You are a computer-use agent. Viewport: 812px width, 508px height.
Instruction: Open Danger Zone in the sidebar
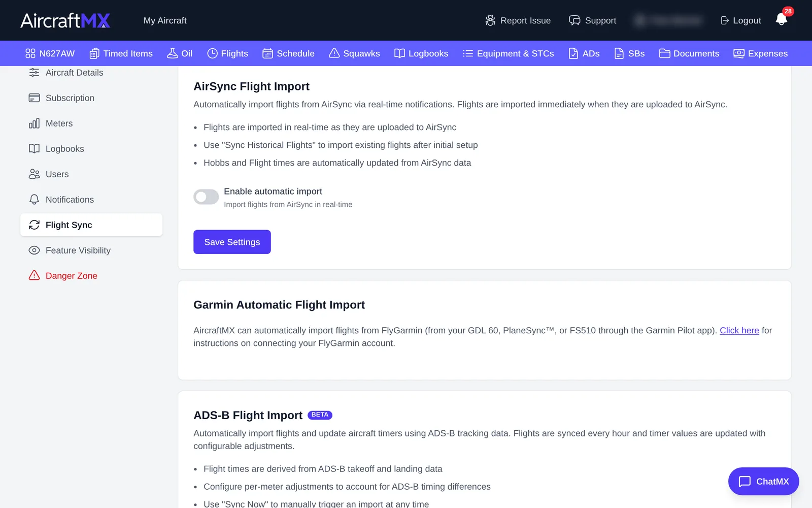pos(91,276)
